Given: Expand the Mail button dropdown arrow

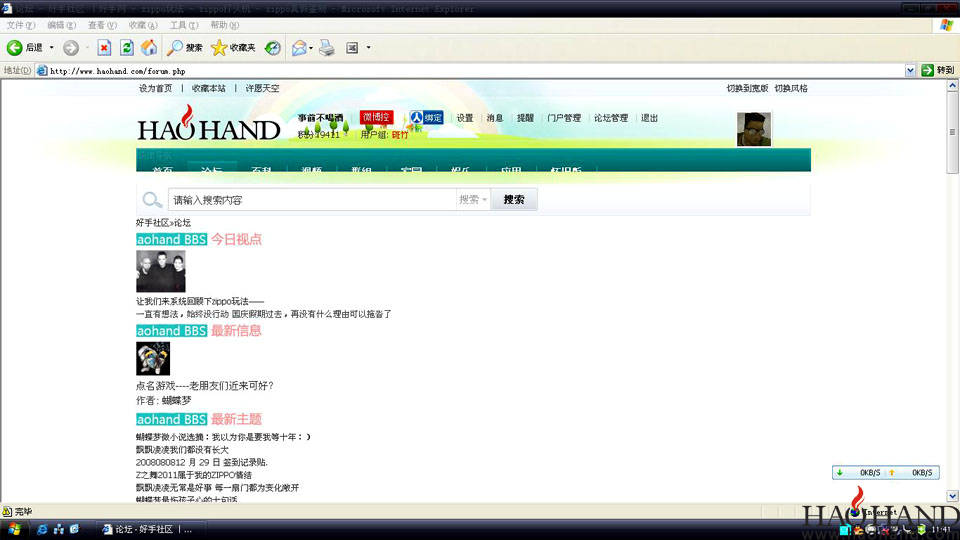Looking at the screenshot, I should [311, 48].
